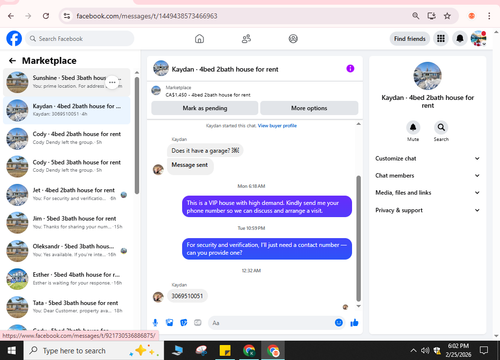Expand the Privacy & support section
Screen dimensions: 500x360
coord(427,210)
